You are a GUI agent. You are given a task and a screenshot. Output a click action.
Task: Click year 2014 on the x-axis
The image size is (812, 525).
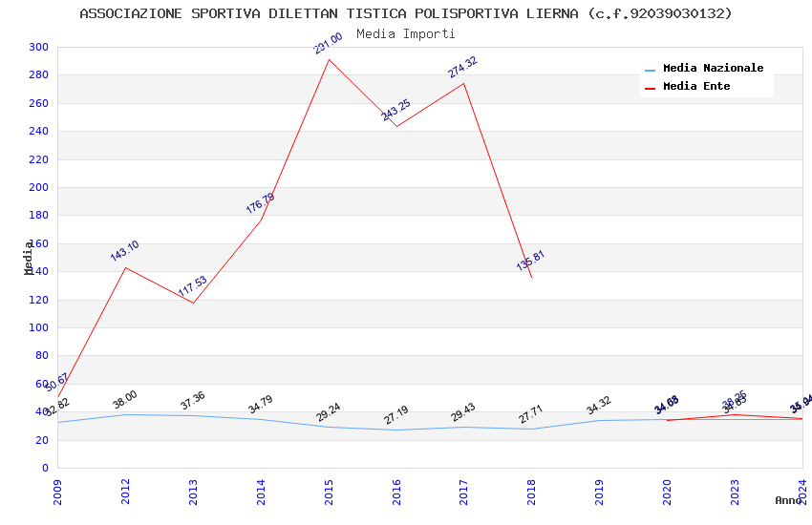(x=261, y=493)
